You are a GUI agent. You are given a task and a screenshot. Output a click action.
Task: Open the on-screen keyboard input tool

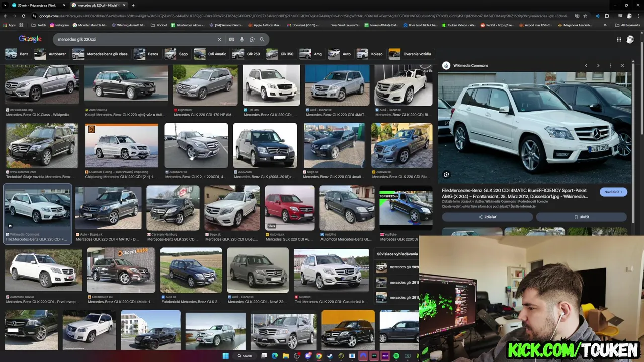(x=231, y=39)
